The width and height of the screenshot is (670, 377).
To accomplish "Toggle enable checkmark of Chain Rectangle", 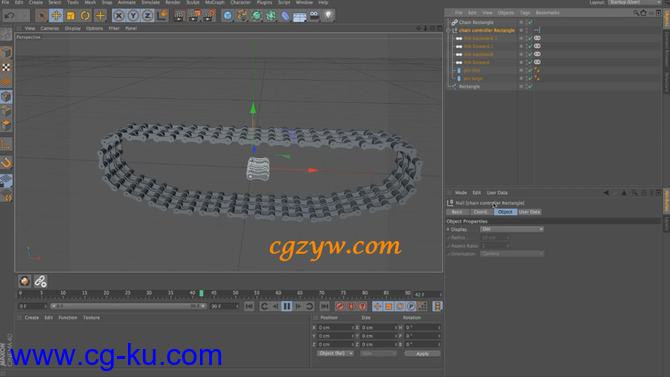I will coord(530,22).
